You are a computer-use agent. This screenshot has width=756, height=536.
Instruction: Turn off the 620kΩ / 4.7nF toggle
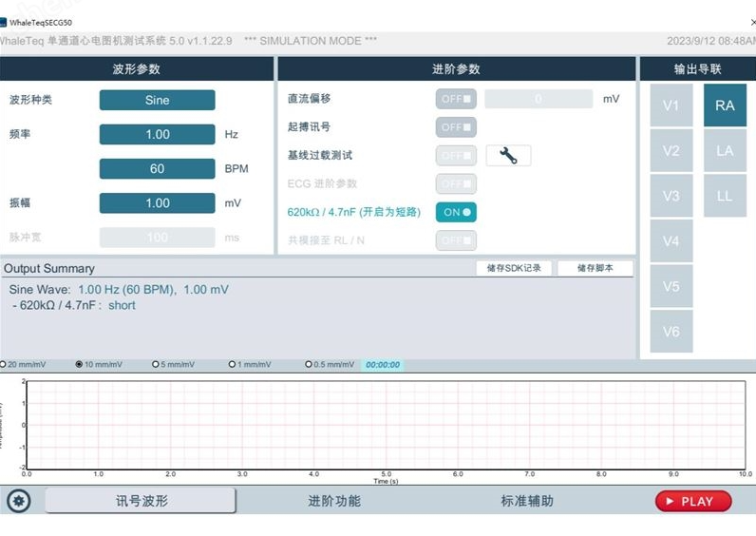[456, 212]
